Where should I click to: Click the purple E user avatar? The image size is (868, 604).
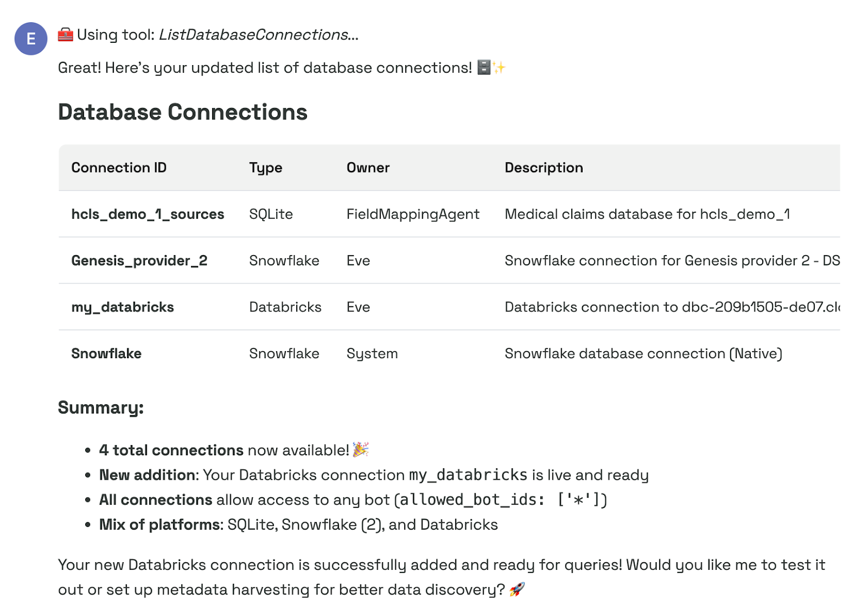(31, 39)
